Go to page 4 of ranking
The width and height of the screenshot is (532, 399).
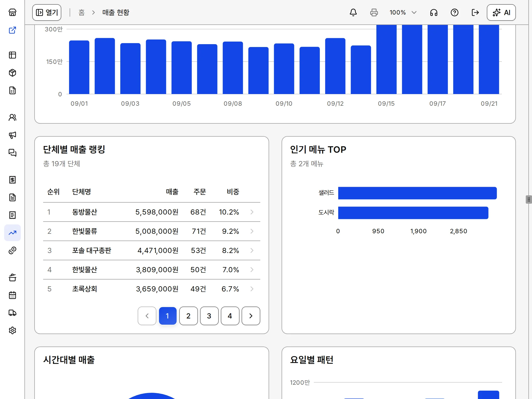click(x=230, y=316)
